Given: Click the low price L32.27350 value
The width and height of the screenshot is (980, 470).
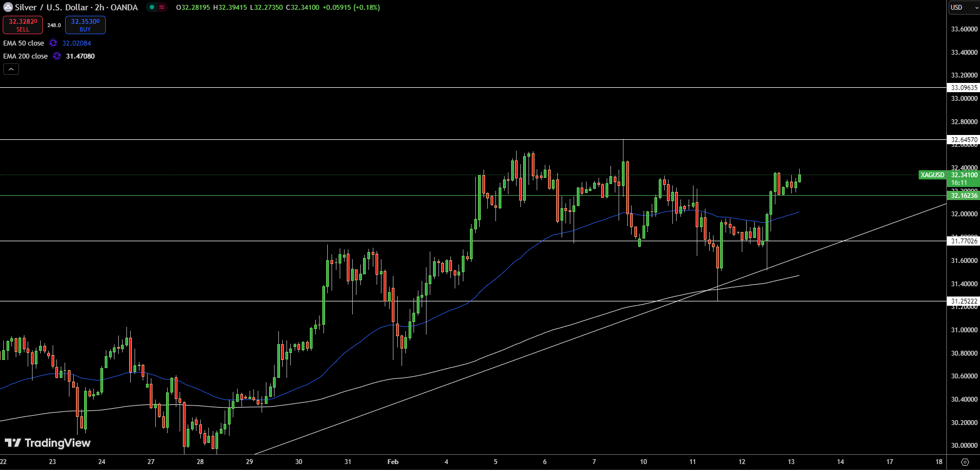Looking at the screenshot, I should point(266,7).
